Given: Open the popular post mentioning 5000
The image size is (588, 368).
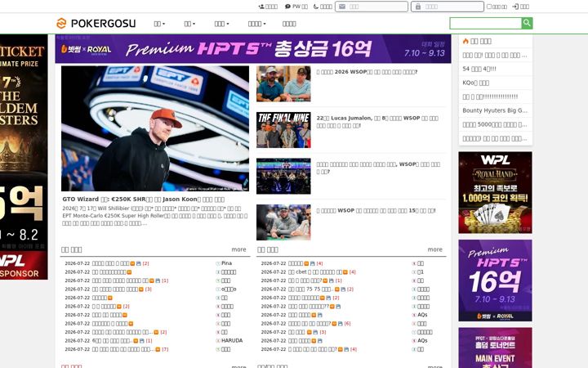Looking at the screenshot, I should tap(495, 124).
